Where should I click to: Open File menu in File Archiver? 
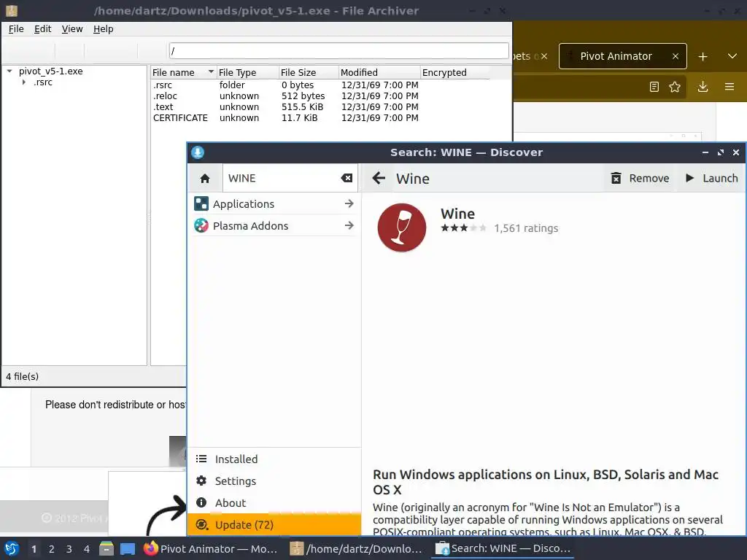(16, 29)
